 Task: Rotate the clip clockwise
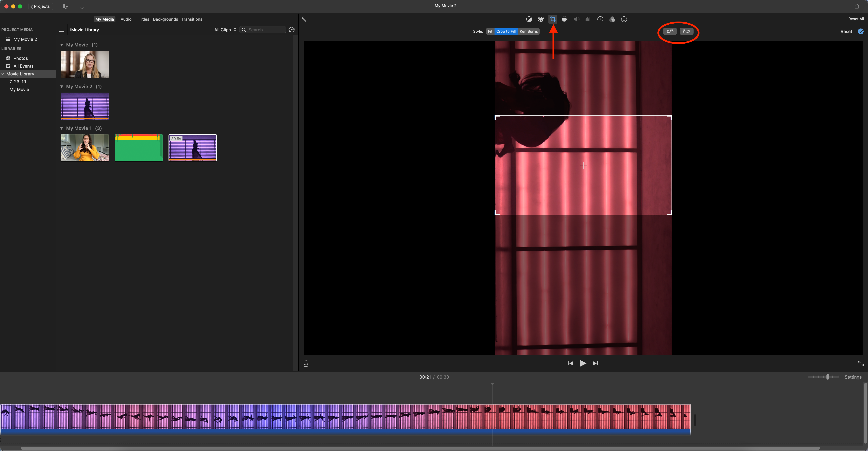click(686, 31)
